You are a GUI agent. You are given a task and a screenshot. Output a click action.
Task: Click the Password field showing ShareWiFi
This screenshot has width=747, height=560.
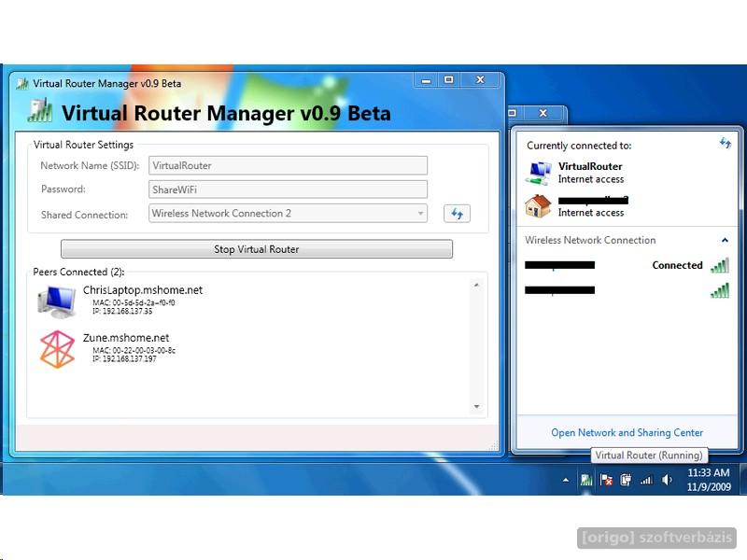tap(288, 189)
